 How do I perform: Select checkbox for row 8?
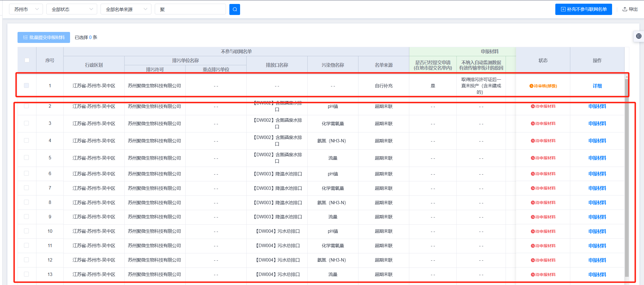pyautogui.click(x=27, y=202)
